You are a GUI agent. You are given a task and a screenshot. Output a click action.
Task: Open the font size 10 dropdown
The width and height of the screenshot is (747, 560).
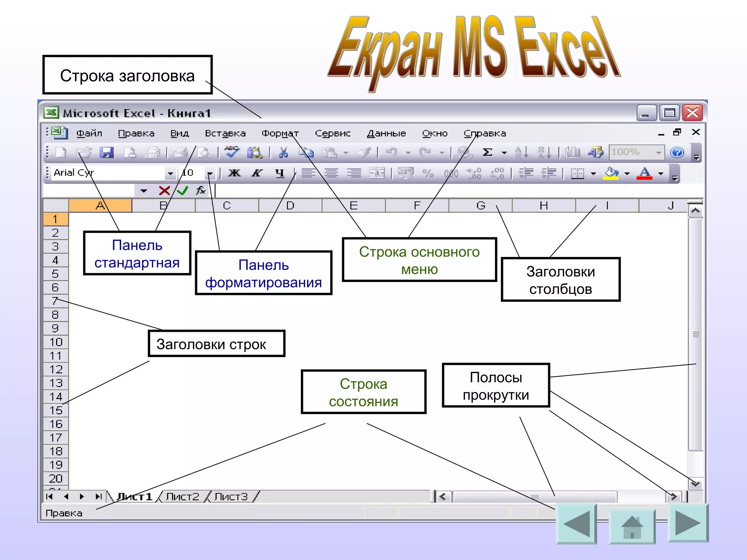coord(210,173)
